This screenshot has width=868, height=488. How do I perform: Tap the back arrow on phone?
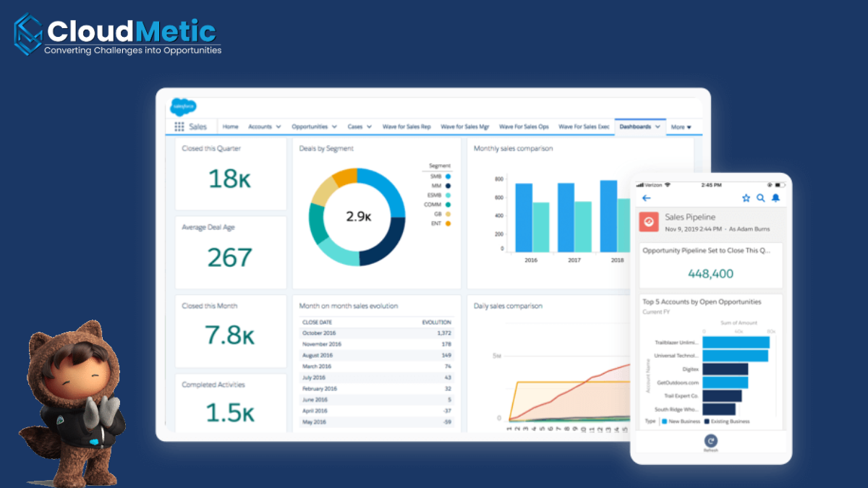coord(647,198)
